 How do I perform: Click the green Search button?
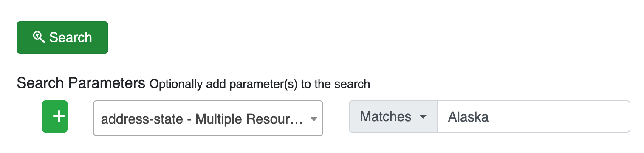point(62,37)
